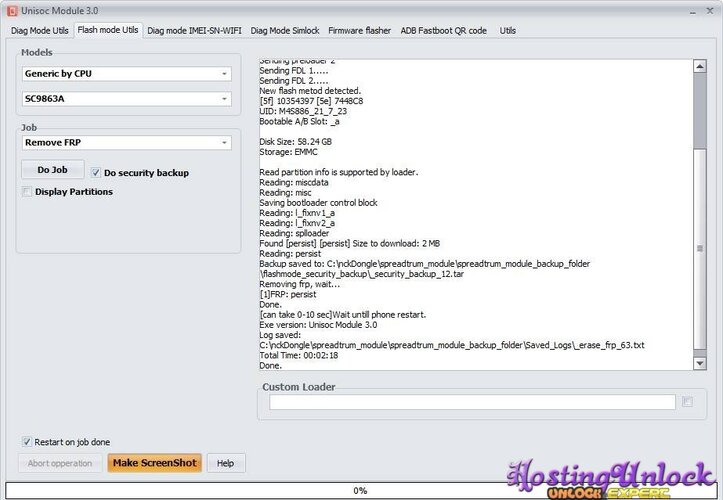Click log line 'Storage: EMMC'

(289, 152)
